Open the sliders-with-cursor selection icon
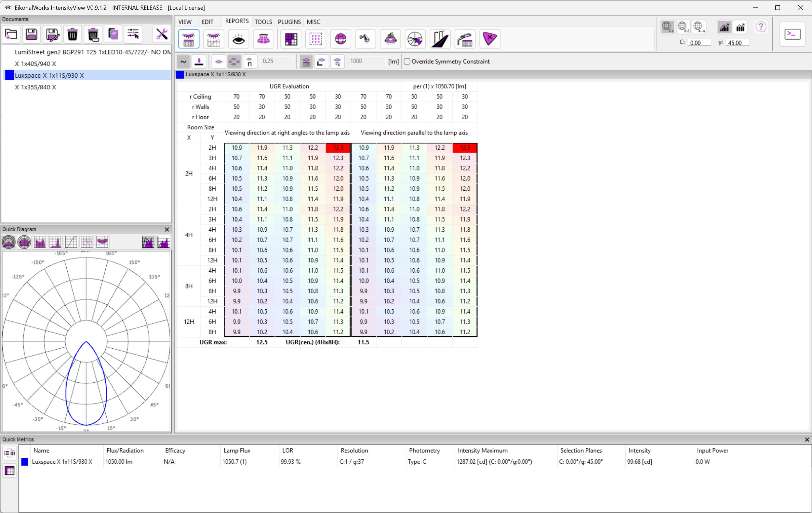Image resolution: width=812 pixels, height=513 pixels. (133, 34)
